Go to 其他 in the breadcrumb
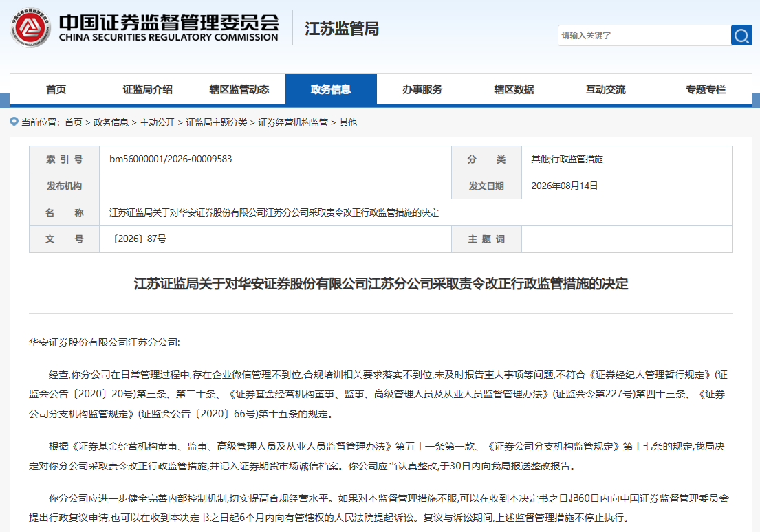Image resolution: width=760 pixels, height=532 pixels. coord(347,122)
